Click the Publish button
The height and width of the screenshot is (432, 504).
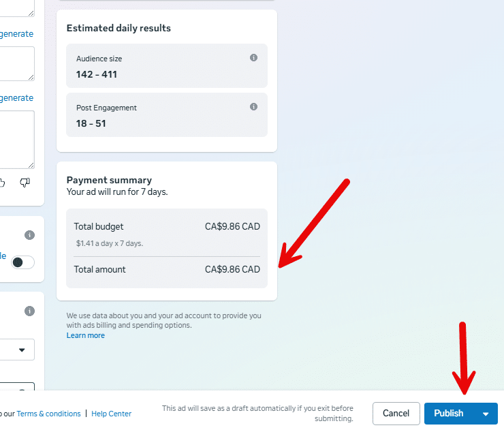(x=449, y=414)
